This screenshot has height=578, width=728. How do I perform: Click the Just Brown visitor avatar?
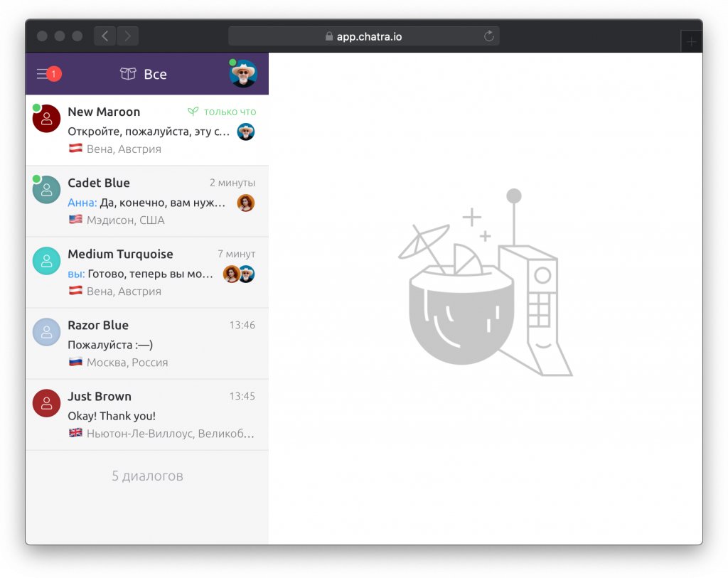point(46,403)
